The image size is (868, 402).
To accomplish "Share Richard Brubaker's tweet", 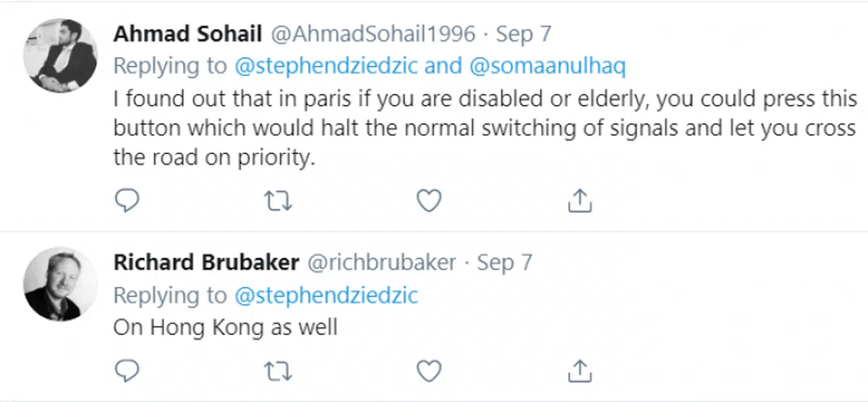I will point(580,372).
